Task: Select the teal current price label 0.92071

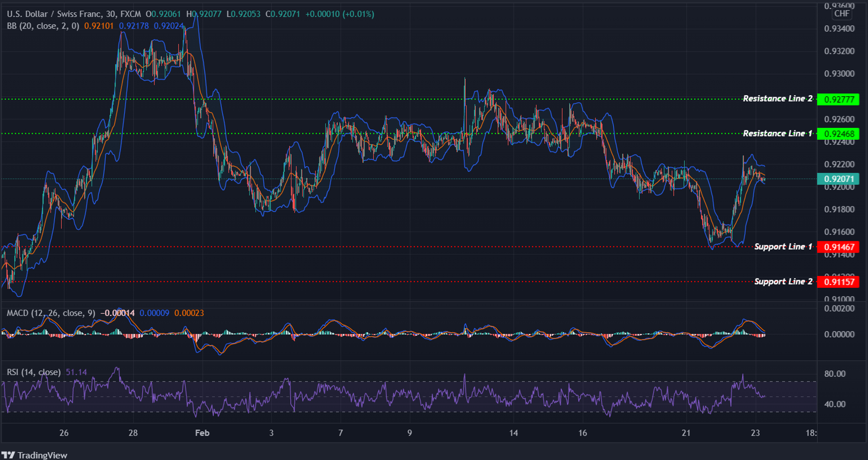Action: [x=838, y=179]
